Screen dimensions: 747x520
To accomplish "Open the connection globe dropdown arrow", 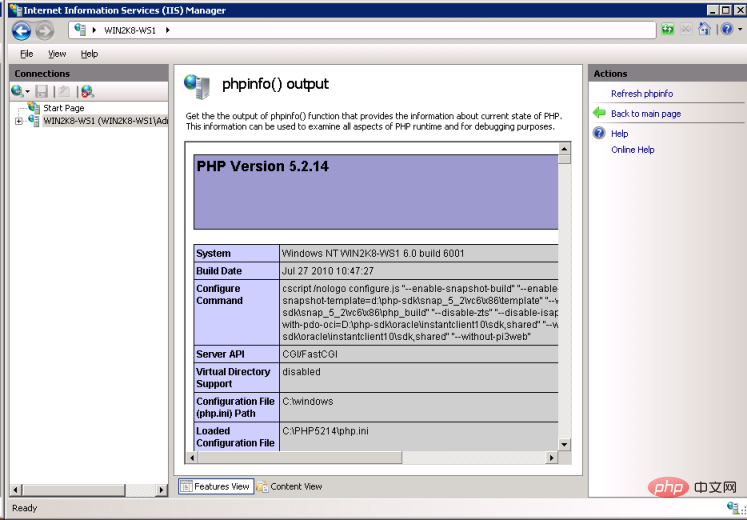I will [28, 91].
